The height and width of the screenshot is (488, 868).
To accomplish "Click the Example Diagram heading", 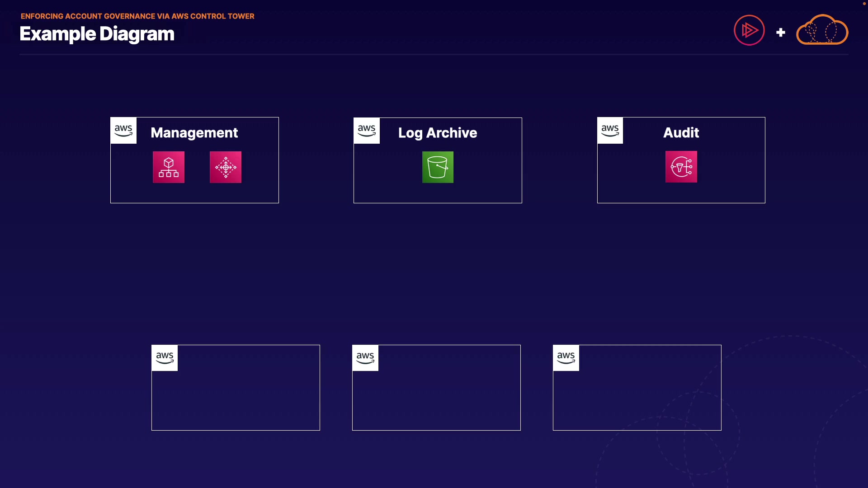I will click(97, 34).
